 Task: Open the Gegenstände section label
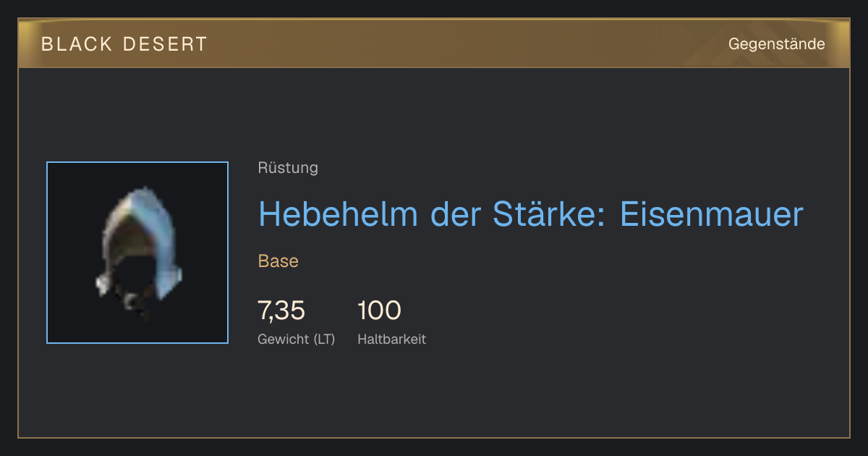[x=777, y=44]
